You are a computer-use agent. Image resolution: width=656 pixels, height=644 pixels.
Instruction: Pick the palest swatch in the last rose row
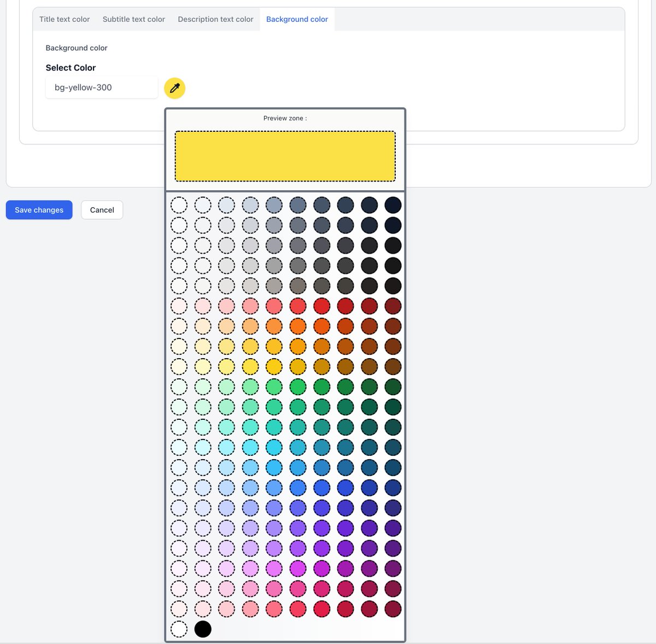click(x=179, y=608)
